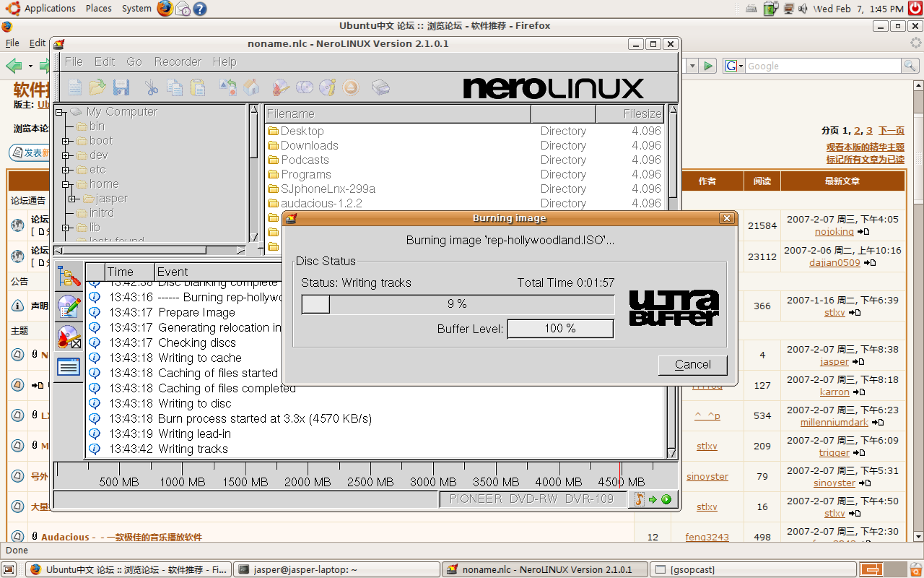Click the Save floppy icon in Nero toolbar
The image size is (924, 578).
click(121, 88)
